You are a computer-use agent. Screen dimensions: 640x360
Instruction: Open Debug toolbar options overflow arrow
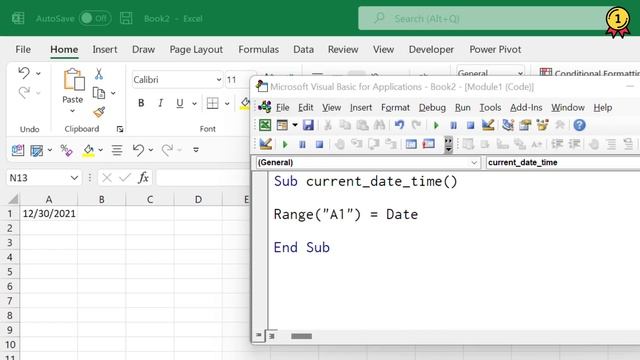448,144
